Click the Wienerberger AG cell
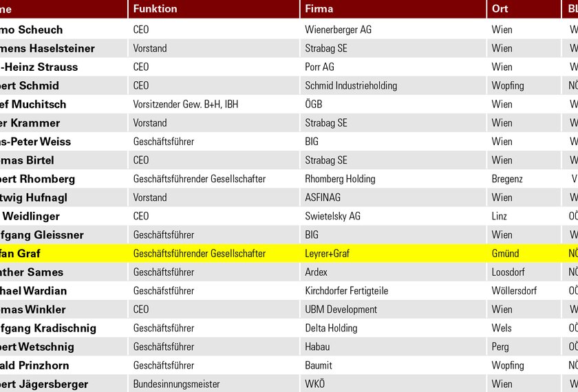Image resolution: width=578 pixels, height=392 pixels. tap(338, 30)
